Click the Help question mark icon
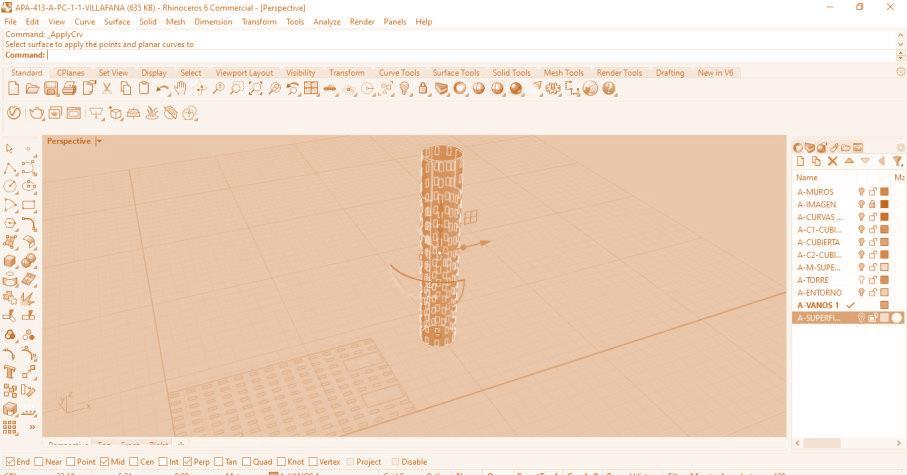The width and height of the screenshot is (907, 475). pos(609,89)
